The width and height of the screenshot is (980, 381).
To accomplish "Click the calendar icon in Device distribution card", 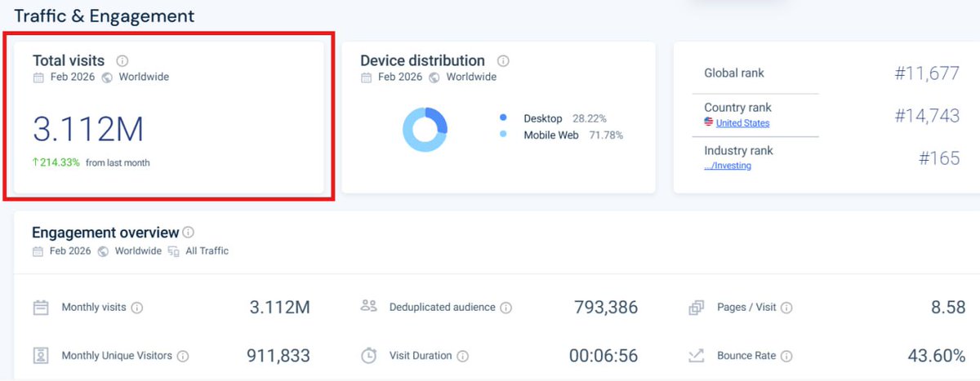I will pyautogui.click(x=365, y=78).
